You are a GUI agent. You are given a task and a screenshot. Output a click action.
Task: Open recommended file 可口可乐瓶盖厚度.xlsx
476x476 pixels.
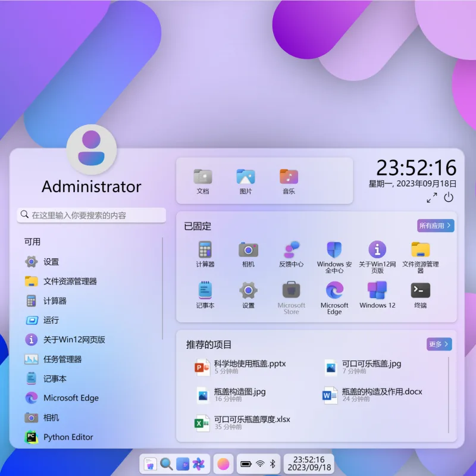point(242,422)
